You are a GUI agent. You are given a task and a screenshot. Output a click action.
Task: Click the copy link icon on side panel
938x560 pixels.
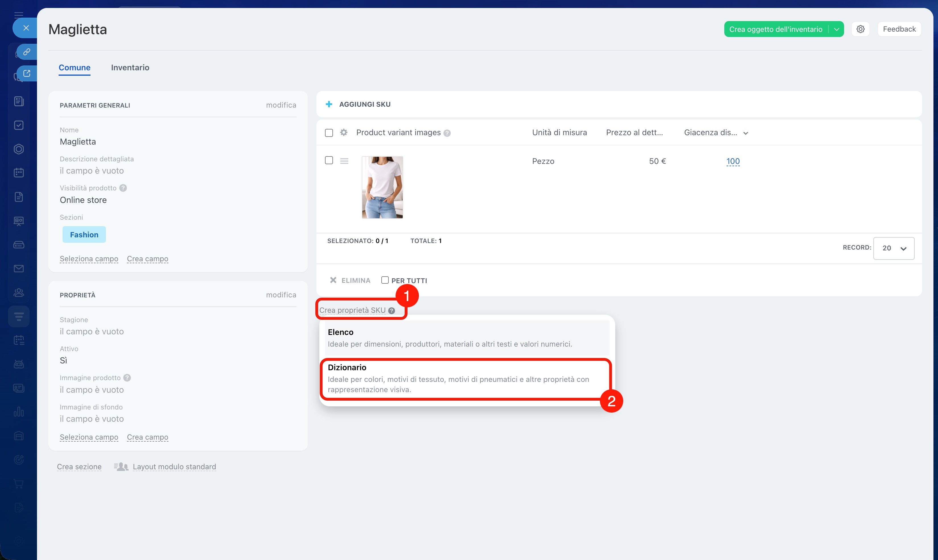[26, 52]
